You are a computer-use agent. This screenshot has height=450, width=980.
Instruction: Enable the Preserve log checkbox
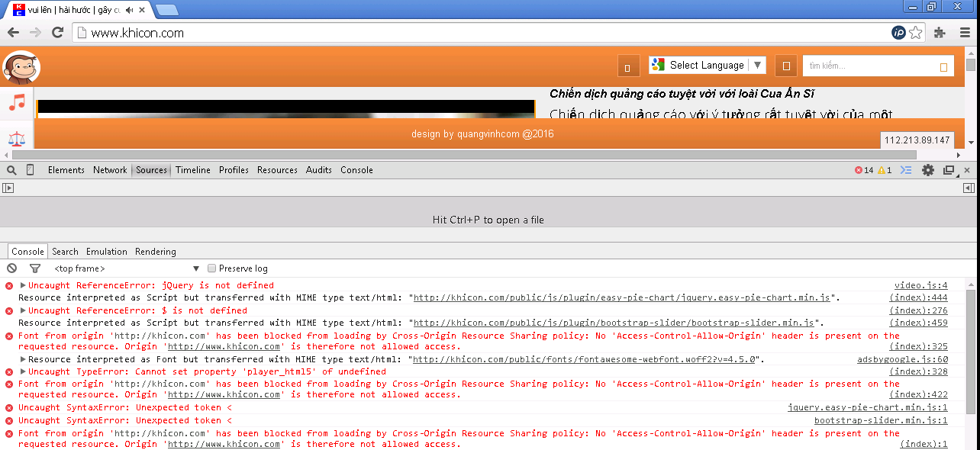(x=212, y=268)
